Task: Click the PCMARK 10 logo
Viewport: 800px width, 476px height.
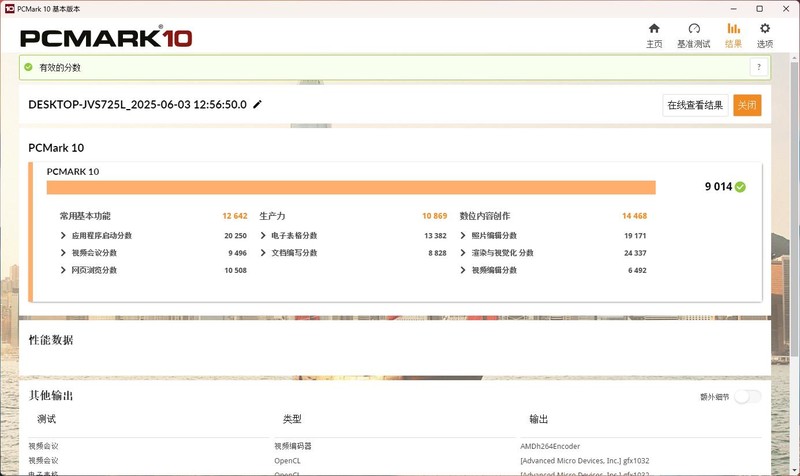Action: point(106,38)
